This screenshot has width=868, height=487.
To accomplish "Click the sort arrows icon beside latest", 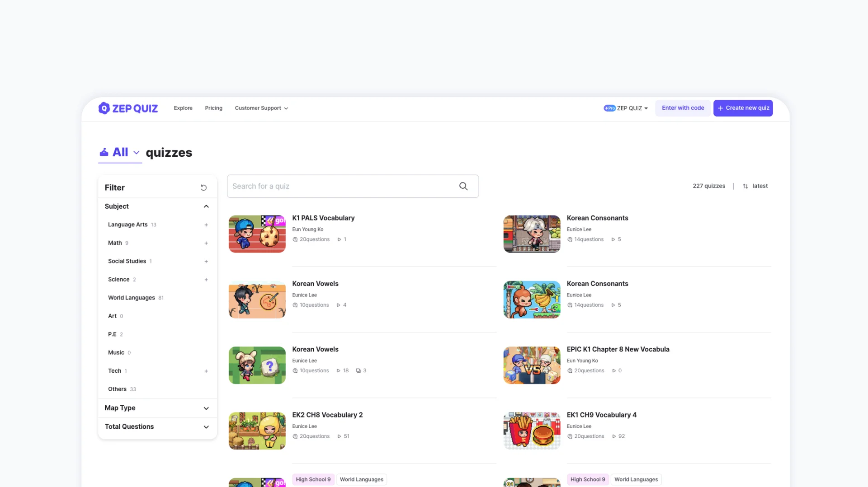I will (x=745, y=186).
